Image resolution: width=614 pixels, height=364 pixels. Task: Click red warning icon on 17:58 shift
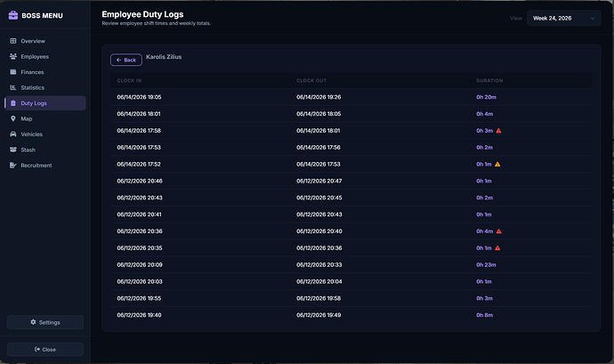(498, 131)
